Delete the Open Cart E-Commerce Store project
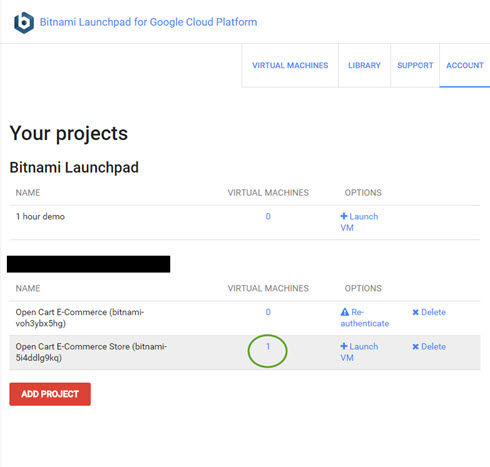The image size is (490, 467). point(429,347)
